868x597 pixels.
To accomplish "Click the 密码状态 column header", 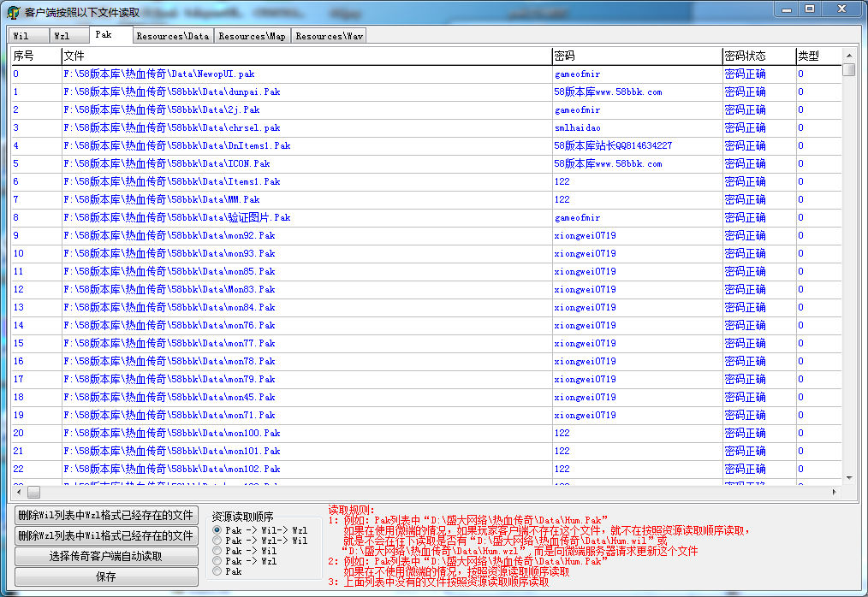I will click(759, 56).
